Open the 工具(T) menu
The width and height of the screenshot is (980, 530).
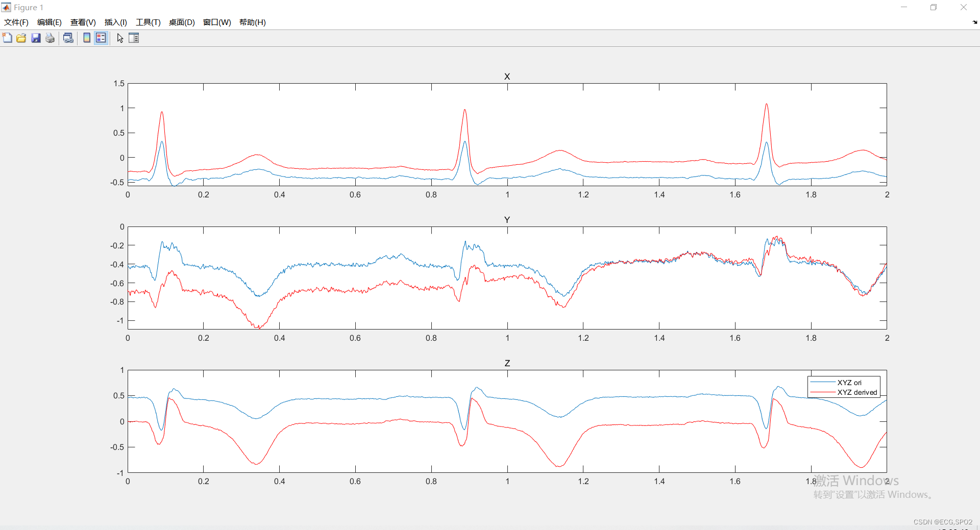click(x=148, y=22)
